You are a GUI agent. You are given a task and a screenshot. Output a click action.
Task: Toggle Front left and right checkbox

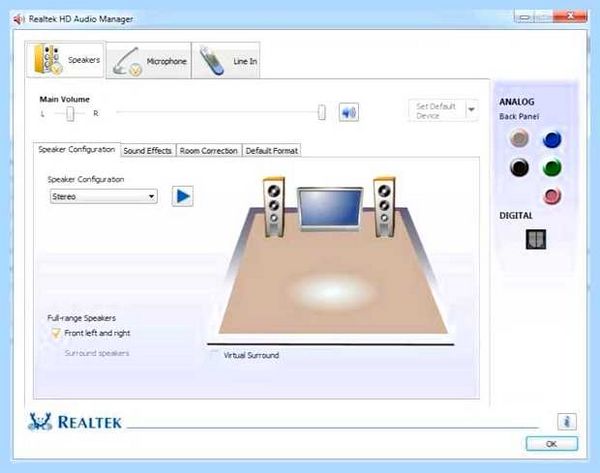click(x=56, y=333)
